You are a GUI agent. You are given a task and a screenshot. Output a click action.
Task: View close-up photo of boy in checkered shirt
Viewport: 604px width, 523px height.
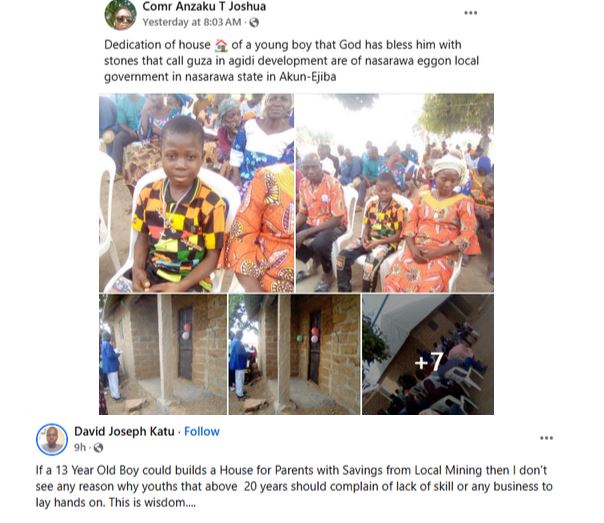click(x=196, y=192)
